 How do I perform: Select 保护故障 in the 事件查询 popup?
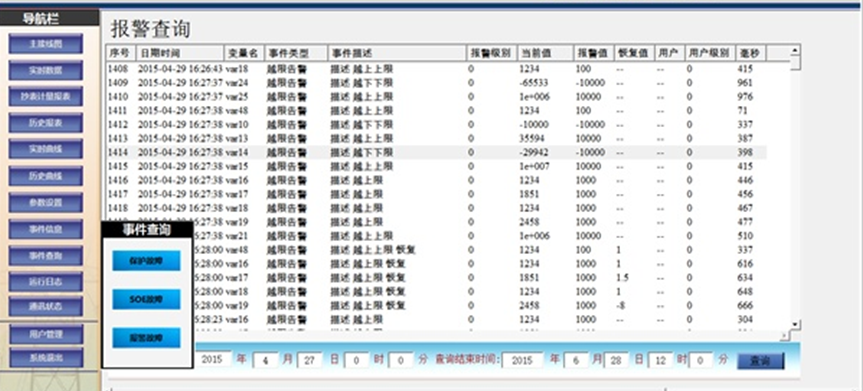146,260
